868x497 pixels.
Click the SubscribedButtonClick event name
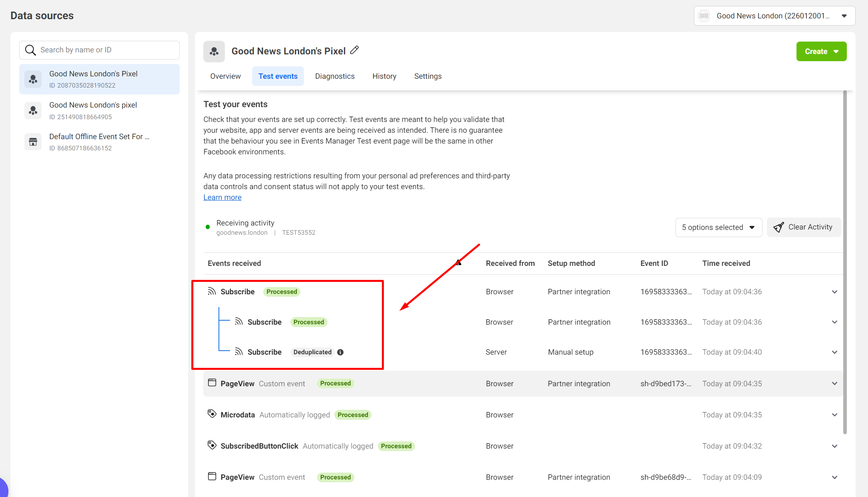[x=259, y=446]
